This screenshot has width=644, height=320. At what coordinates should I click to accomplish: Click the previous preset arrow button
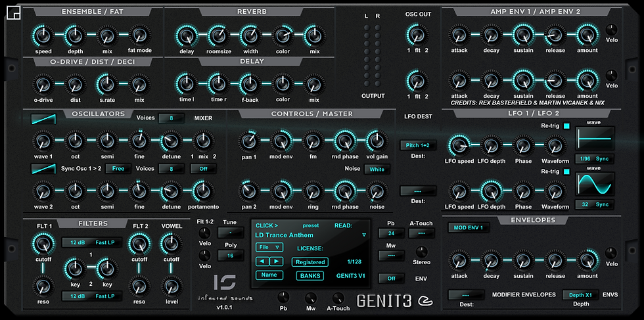click(x=262, y=262)
